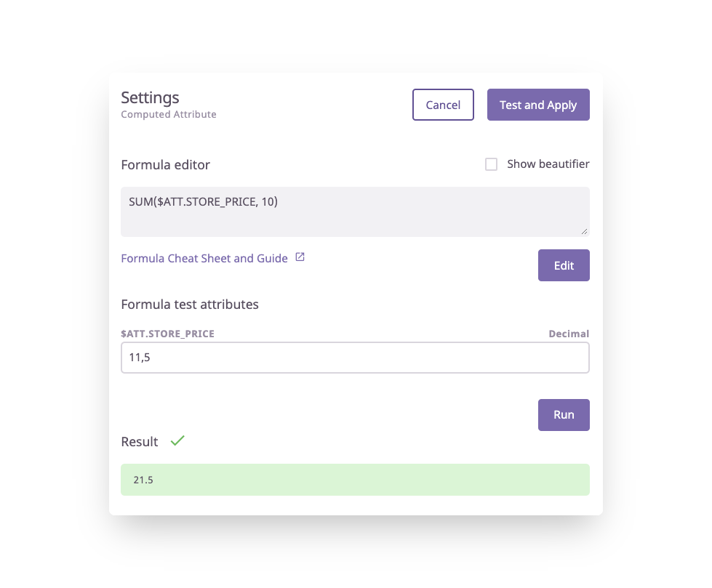
Task: Open the Formula Cheat Sheet and Guide link
Action: (x=204, y=258)
